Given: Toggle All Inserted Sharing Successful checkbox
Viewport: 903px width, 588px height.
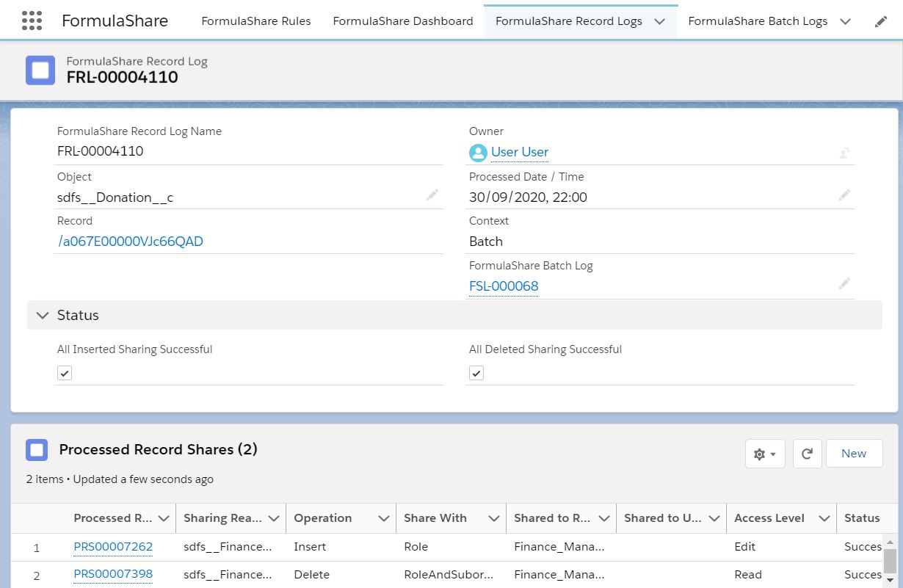Looking at the screenshot, I should point(65,373).
